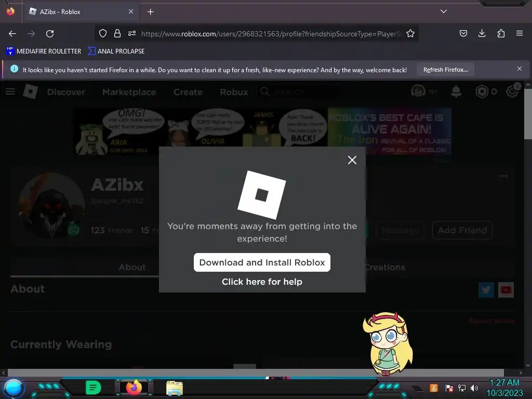Click the Roblox search field
The image size is (532, 399).
point(299,91)
